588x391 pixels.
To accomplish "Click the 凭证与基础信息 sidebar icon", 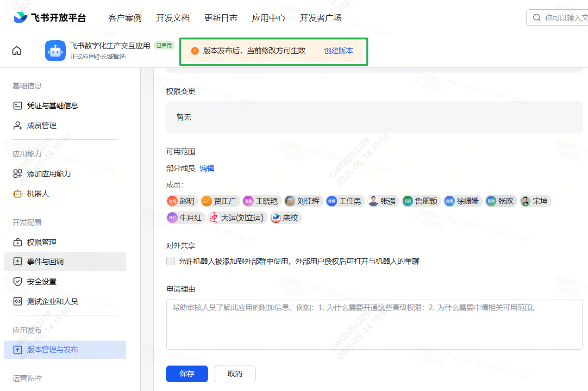I will [18, 106].
